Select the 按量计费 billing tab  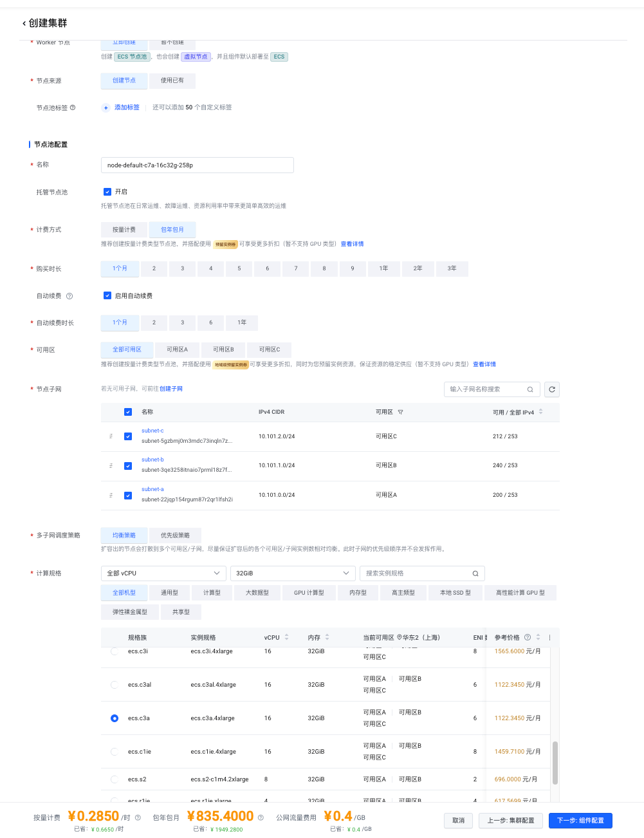click(x=124, y=230)
